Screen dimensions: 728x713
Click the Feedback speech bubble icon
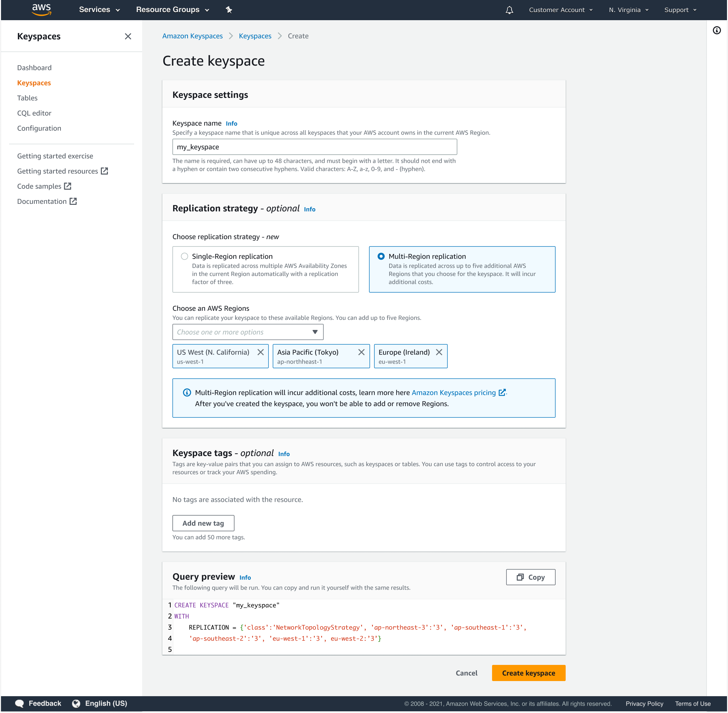pyautogui.click(x=19, y=704)
